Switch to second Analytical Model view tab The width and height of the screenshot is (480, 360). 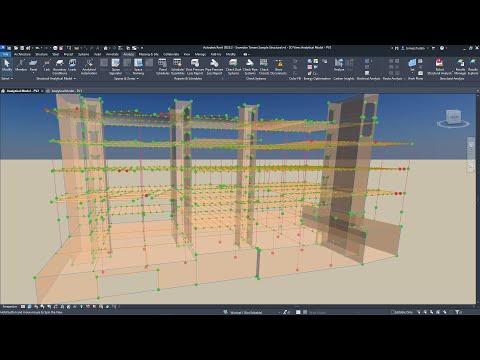[66, 91]
